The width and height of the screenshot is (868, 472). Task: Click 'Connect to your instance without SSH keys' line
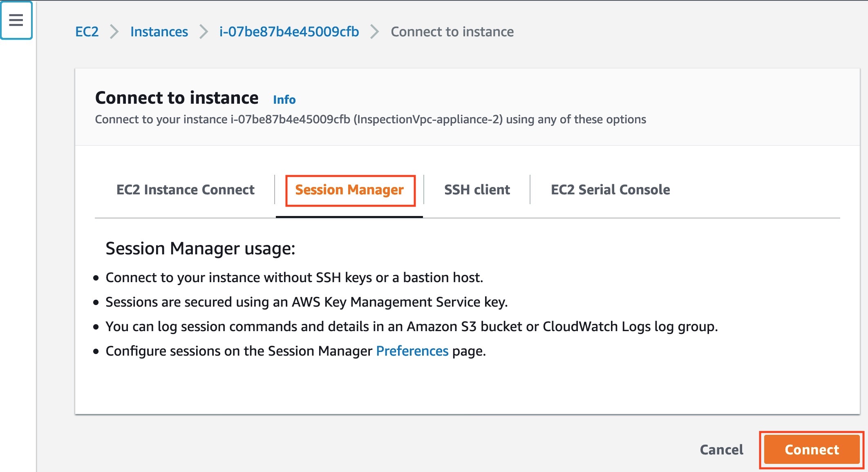click(294, 278)
